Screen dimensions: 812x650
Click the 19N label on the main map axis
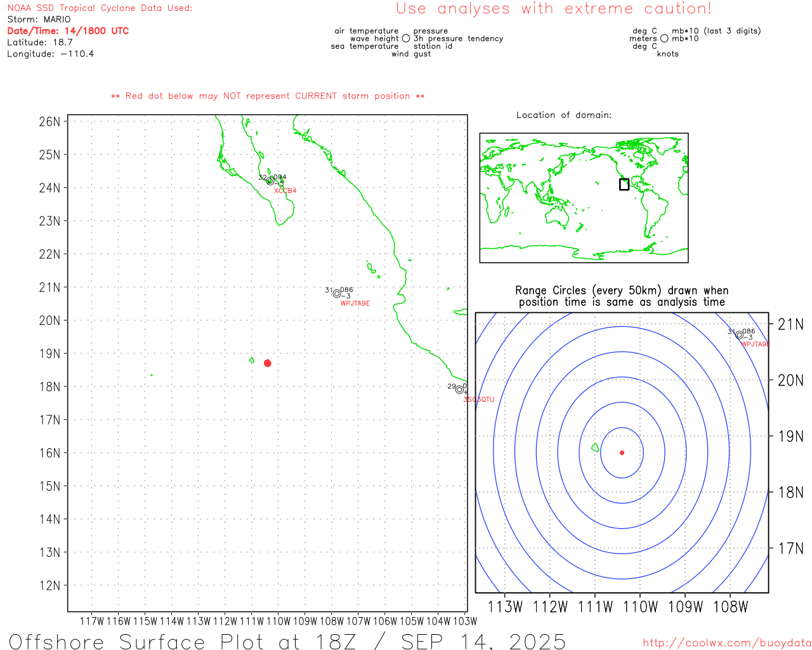tap(50, 354)
